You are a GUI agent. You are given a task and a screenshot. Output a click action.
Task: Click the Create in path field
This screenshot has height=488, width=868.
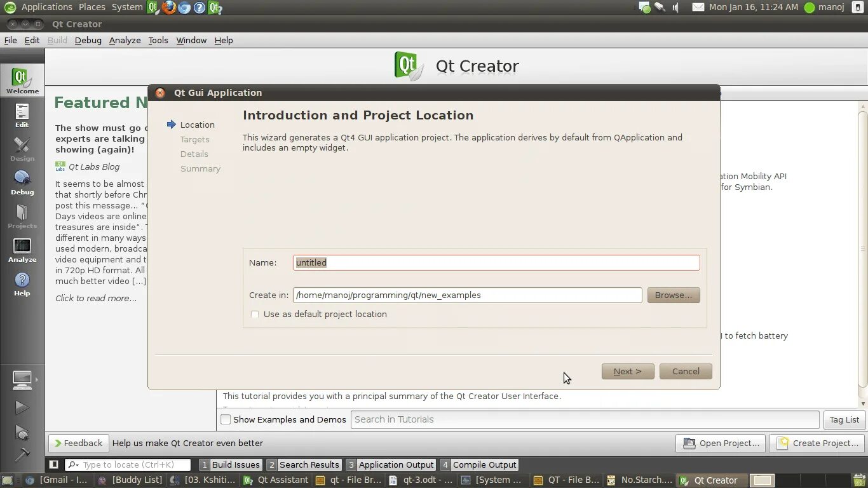tap(468, 295)
